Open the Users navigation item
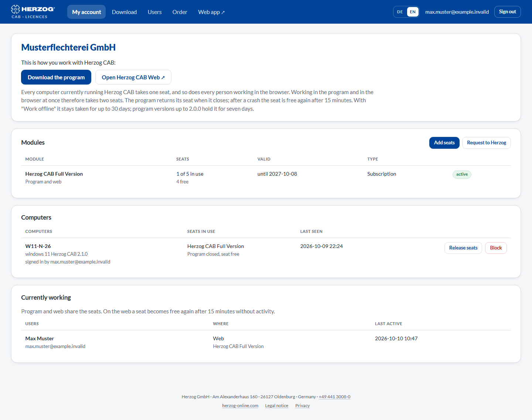The image size is (532, 420). pos(154,12)
